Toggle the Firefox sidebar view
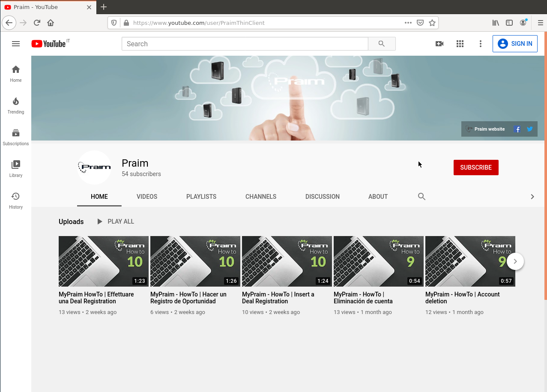 (509, 23)
